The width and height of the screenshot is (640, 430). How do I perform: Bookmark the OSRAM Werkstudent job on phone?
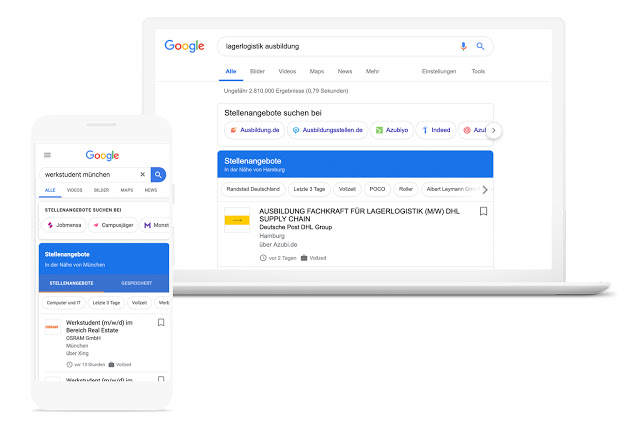coord(161,323)
